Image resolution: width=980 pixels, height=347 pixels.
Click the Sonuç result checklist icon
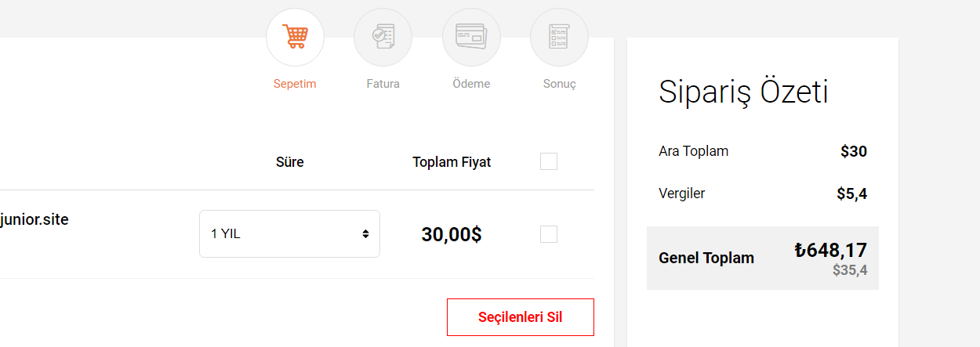pos(560,37)
